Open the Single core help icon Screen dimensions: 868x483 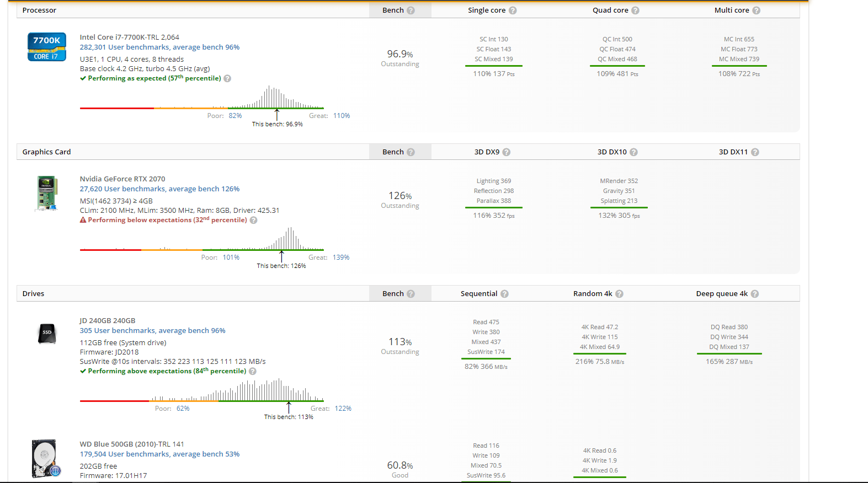pyautogui.click(x=513, y=10)
